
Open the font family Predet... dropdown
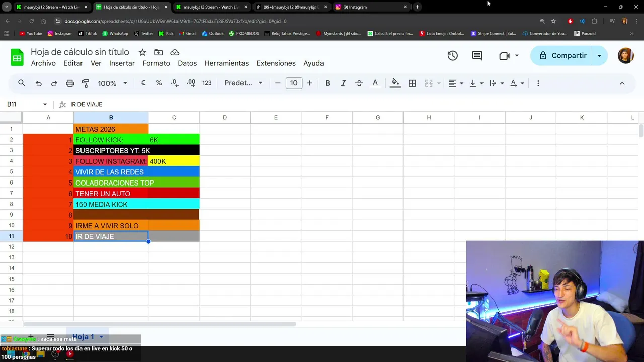244,83
